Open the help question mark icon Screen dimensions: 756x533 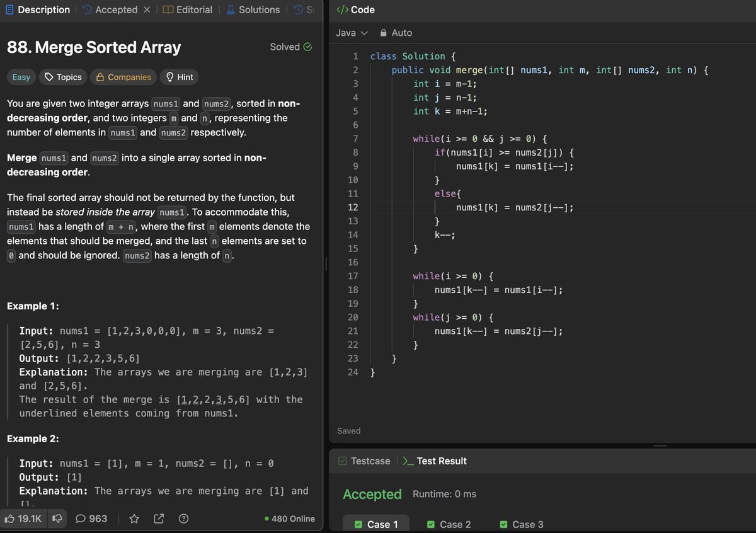183,519
